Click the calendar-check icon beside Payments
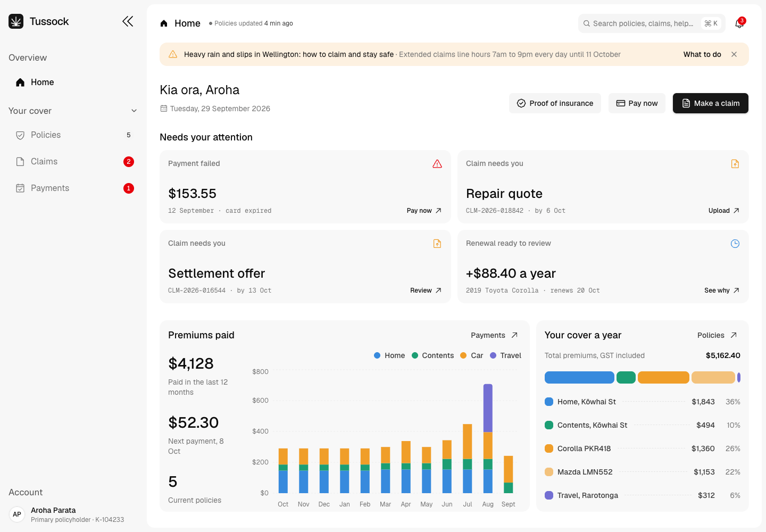The width and height of the screenshot is (766, 532). (20, 188)
